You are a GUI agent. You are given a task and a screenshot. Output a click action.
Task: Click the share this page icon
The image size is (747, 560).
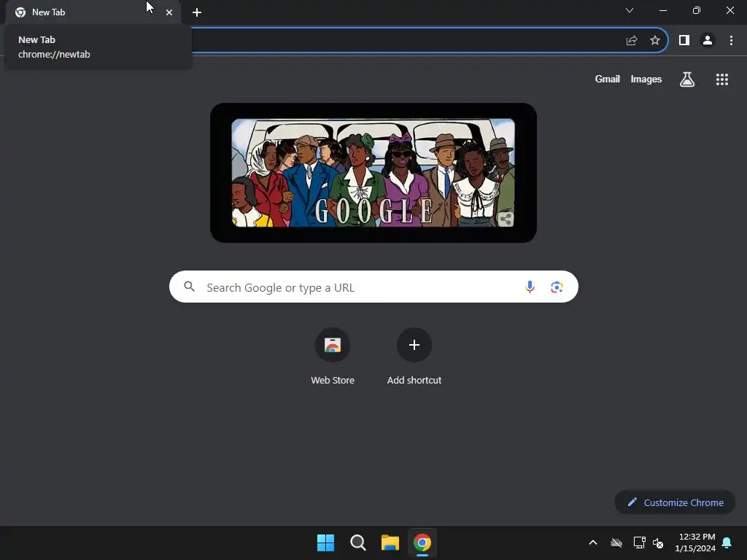(632, 41)
